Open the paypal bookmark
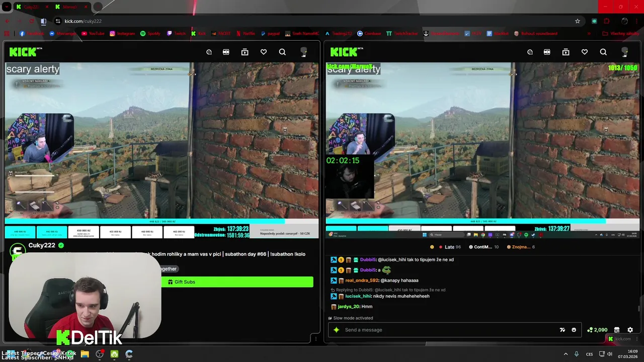The width and height of the screenshot is (644, 362). tap(271, 34)
